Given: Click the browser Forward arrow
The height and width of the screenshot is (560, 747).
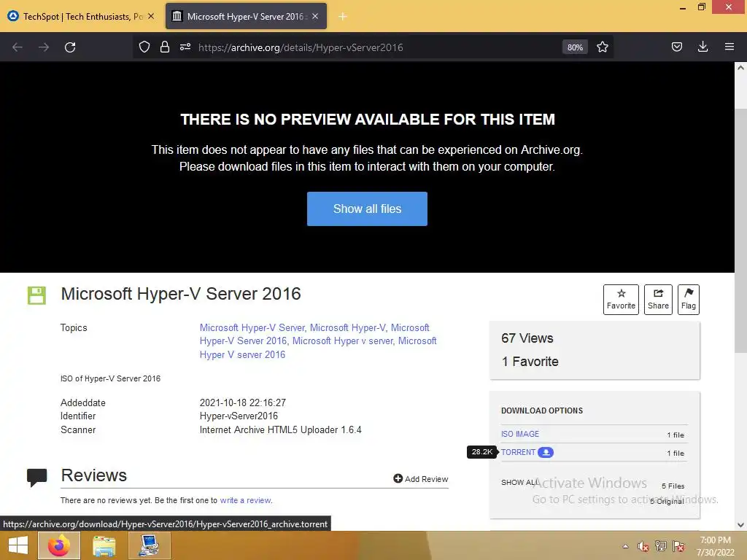Looking at the screenshot, I should click(44, 47).
